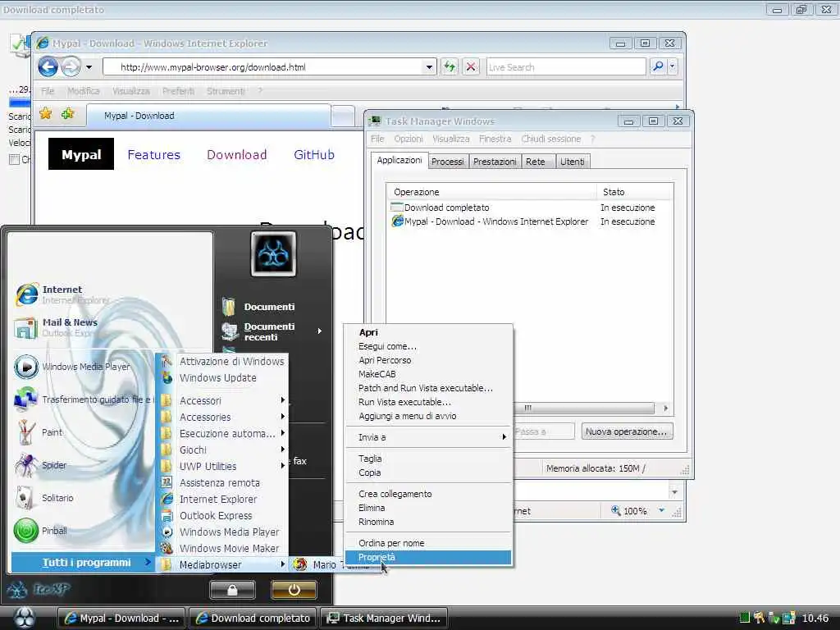Expand Invia a submenu

428,438
